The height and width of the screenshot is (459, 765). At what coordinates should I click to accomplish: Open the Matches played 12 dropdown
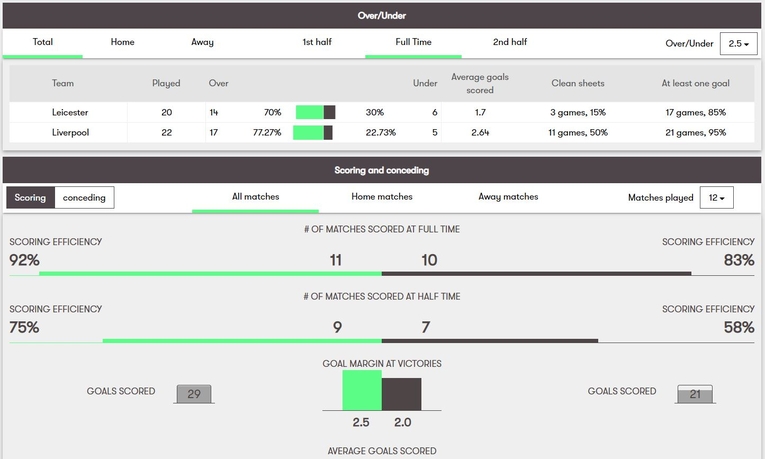tap(717, 198)
